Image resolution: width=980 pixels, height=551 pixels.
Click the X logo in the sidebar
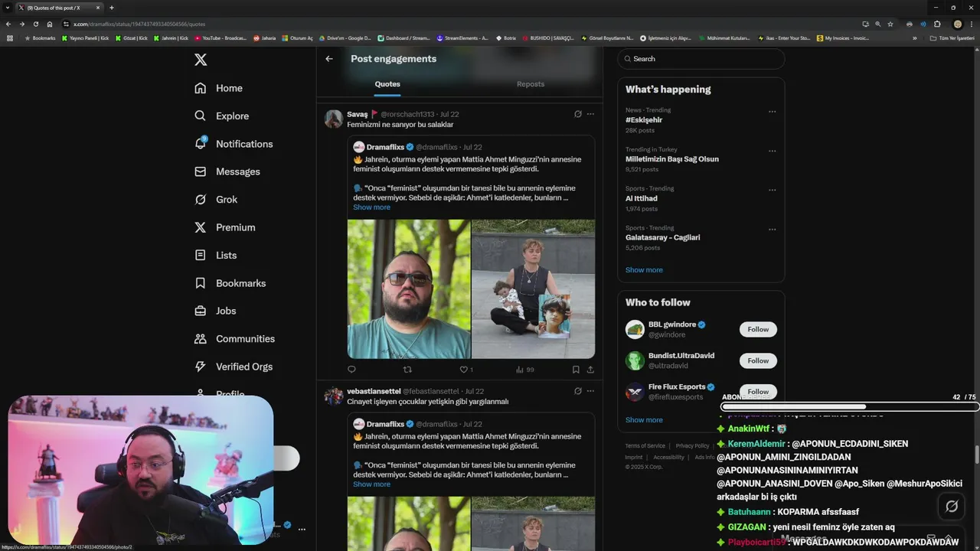pos(201,60)
